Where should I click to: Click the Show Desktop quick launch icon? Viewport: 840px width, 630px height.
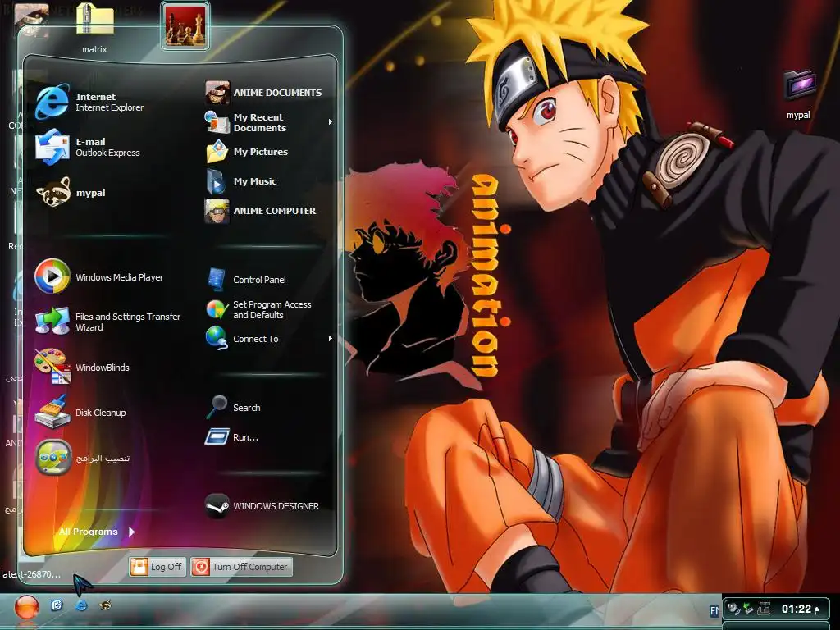tap(57, 605)
